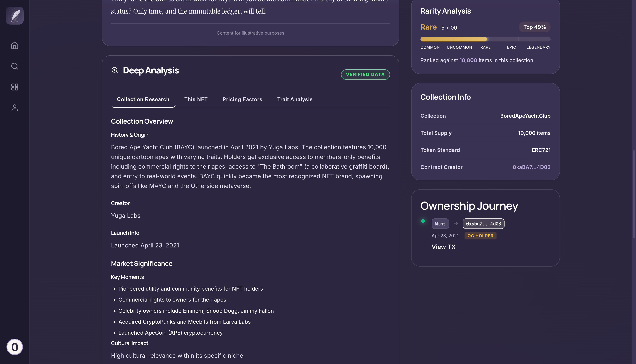Open the View TX link
This screenshot has width=636, height=364.
pyautogui.click(x=443, y=247)
